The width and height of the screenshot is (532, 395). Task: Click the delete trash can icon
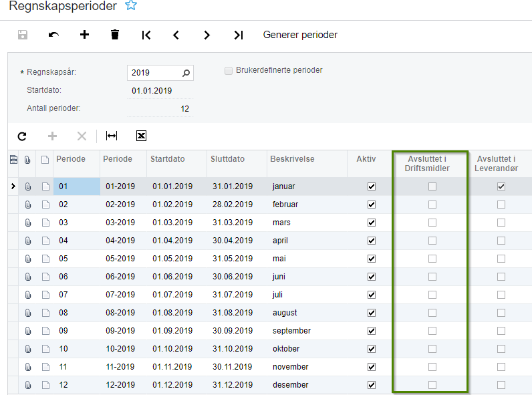[x=115, y=35]
